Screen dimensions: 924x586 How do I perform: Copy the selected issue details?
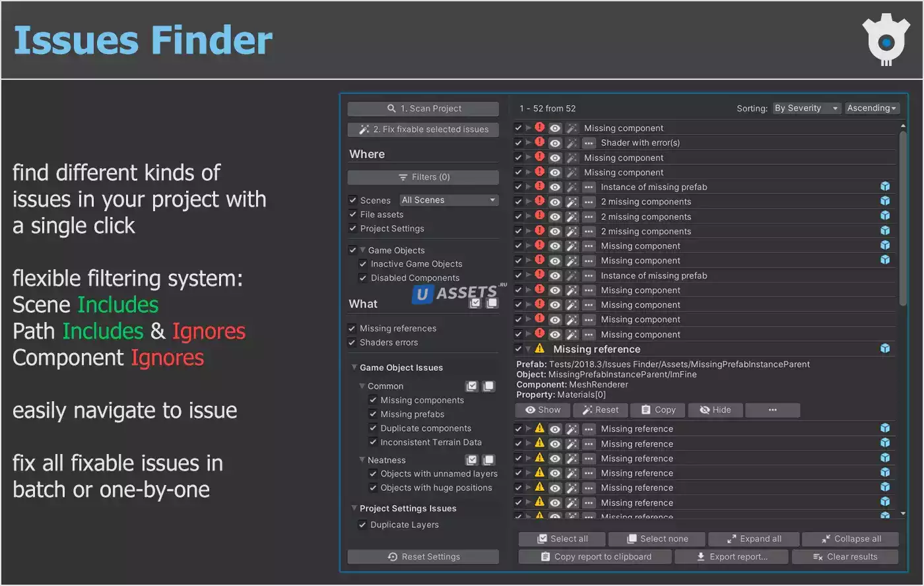[x=658, y=410]
